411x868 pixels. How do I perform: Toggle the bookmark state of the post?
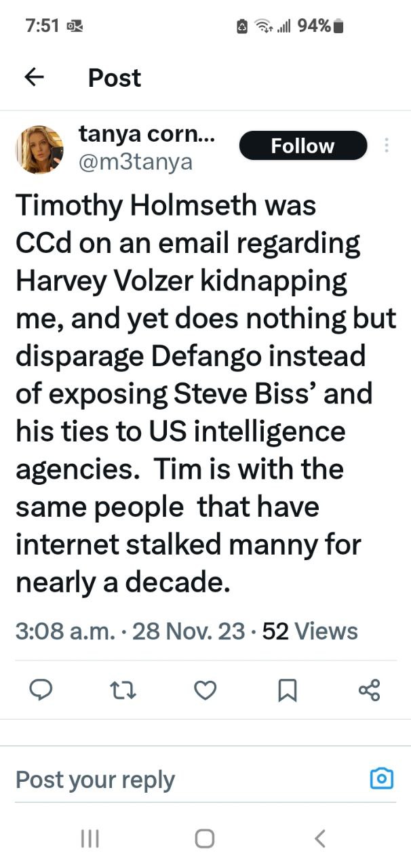click(x=288, y=690)
